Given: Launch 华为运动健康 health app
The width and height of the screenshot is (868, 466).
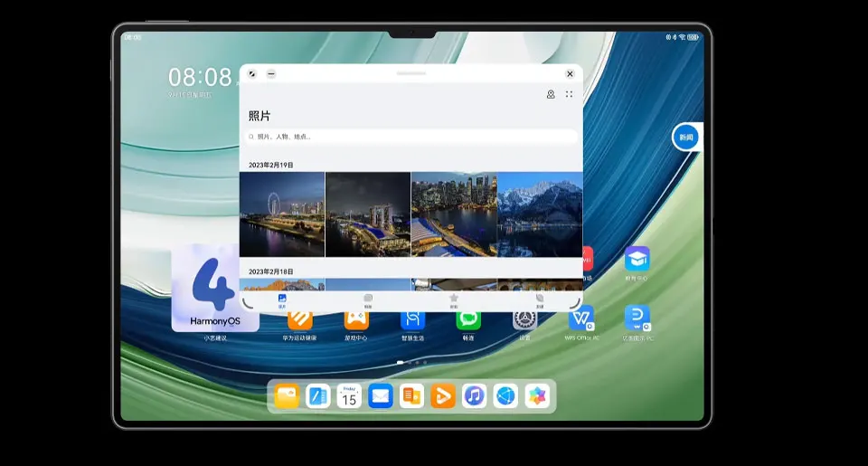Looking at the screenshot, I should (x=300, y=320).
